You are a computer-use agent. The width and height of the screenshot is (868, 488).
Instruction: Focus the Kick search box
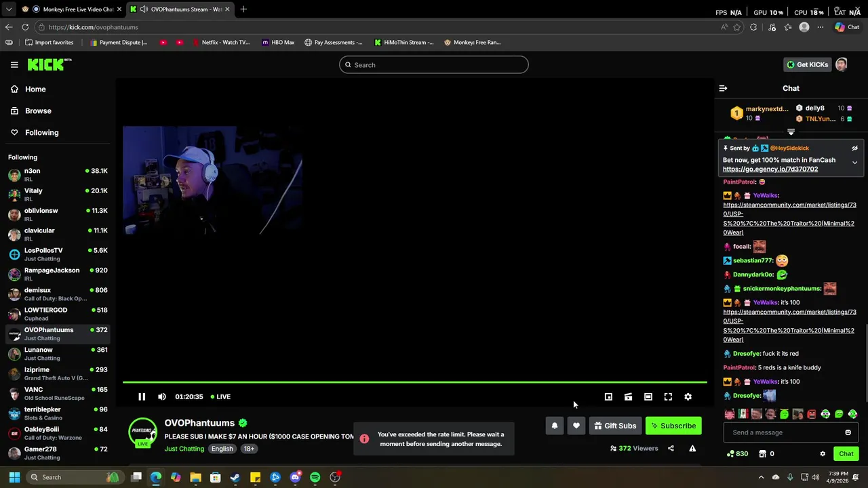pyautogui.click(x=434, y=65)
